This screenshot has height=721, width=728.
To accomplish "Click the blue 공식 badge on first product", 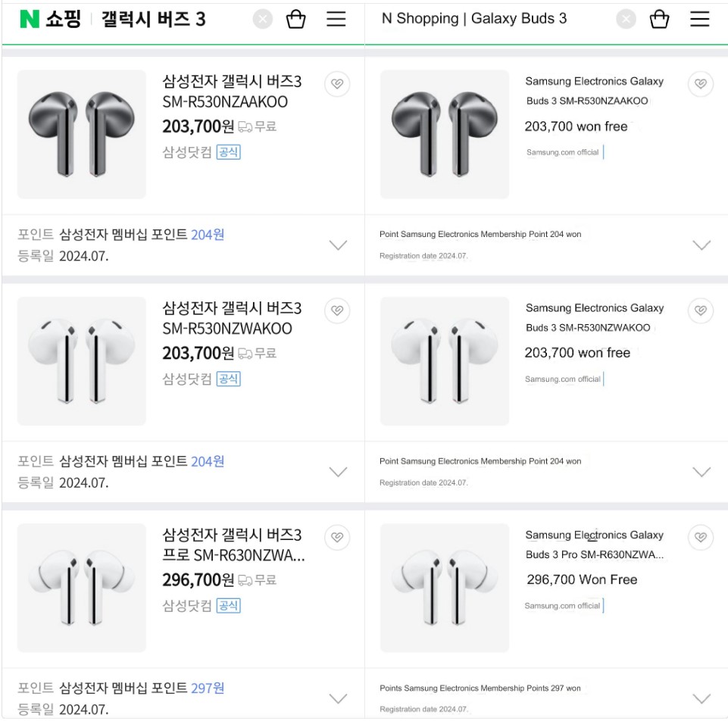I will click(x=228, y=152).
